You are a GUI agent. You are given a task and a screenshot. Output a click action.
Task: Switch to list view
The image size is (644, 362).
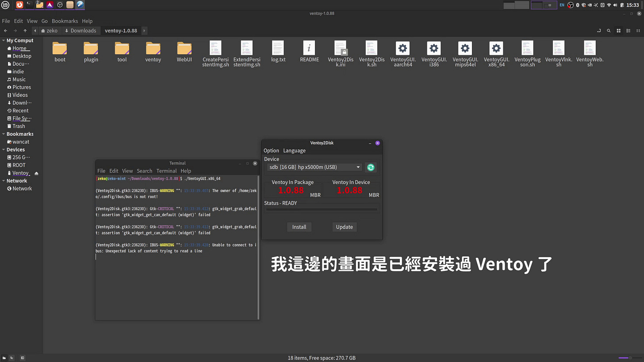(628, 30)
